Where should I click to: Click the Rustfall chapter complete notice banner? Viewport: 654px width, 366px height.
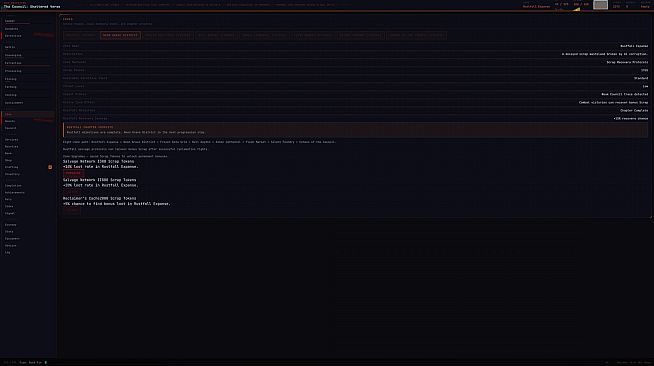point(355,130)
